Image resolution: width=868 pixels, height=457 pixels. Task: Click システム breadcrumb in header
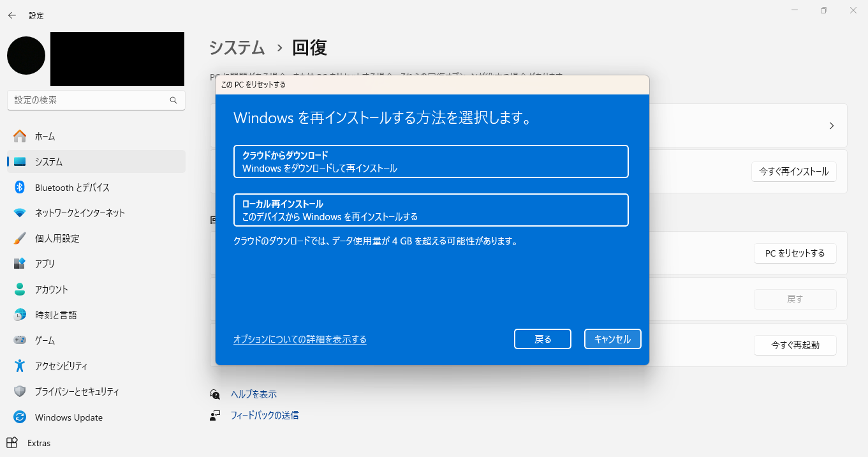237,47
